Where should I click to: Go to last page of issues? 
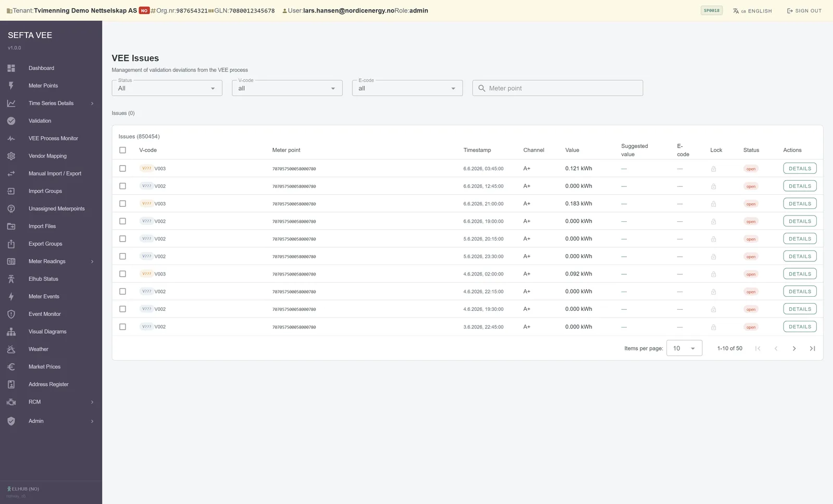click(x=812, y=348)
